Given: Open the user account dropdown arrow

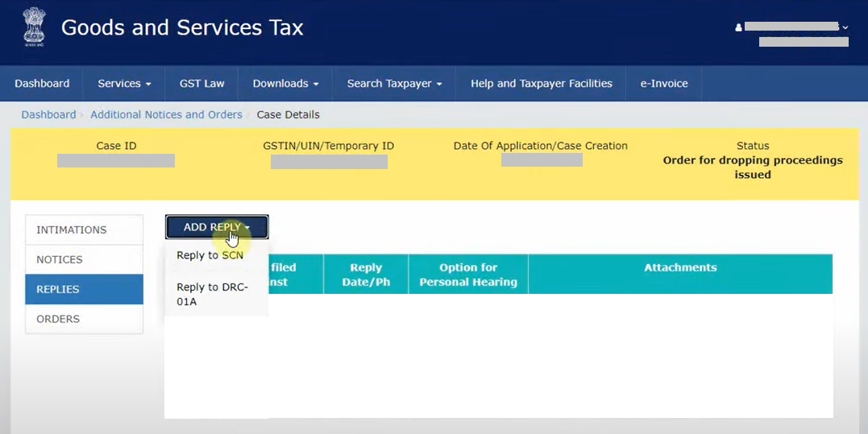Looking at the screenshot, I should tap(845, 27).
